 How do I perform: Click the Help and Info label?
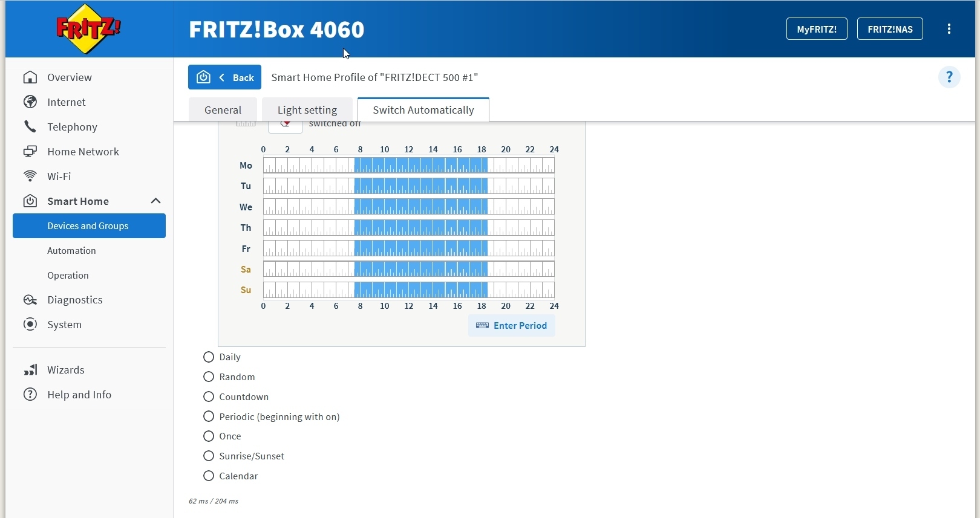point(79,395)
